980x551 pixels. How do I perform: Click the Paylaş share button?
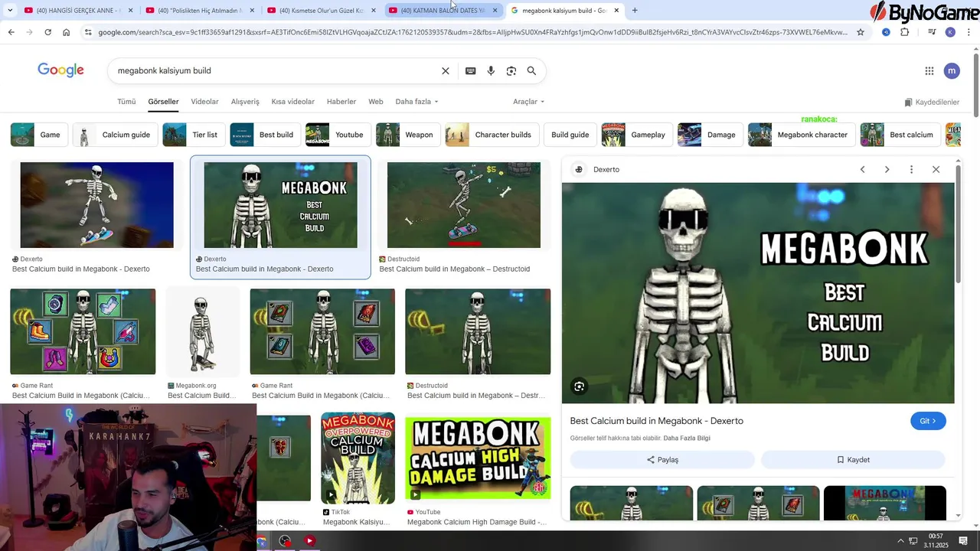(x=662, y=460)
